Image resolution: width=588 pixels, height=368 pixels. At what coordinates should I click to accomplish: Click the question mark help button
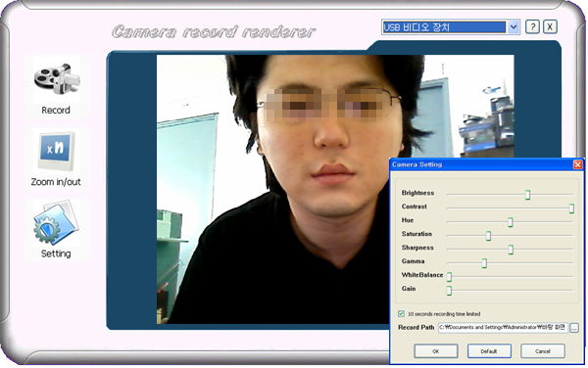(x=532, y=27)
